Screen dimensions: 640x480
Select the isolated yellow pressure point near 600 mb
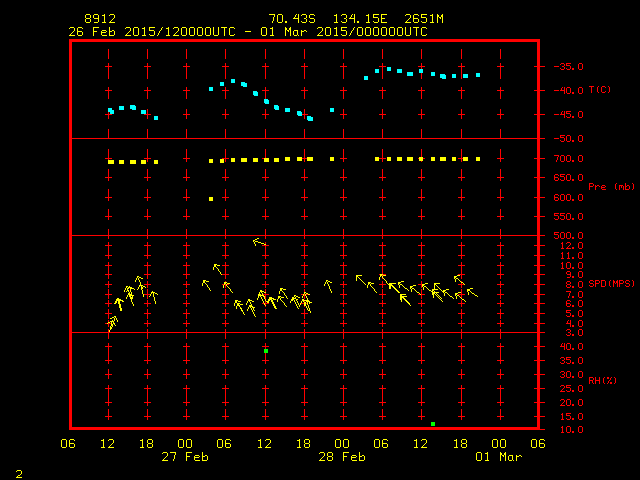211,199
